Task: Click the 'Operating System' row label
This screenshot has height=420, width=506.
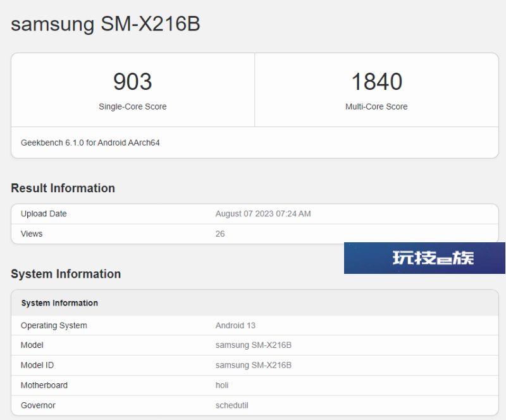Action: pyautogui.click(x=54, y=325)
